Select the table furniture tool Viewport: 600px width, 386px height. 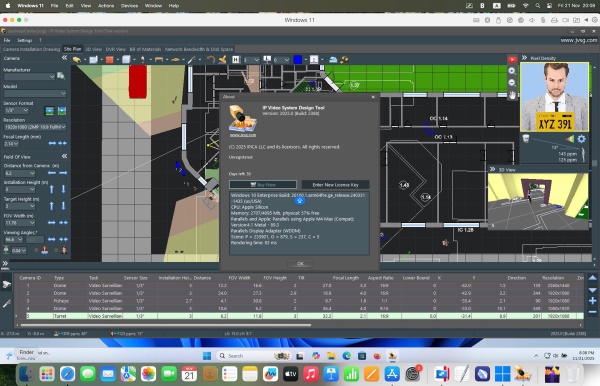tap(159, 60)
